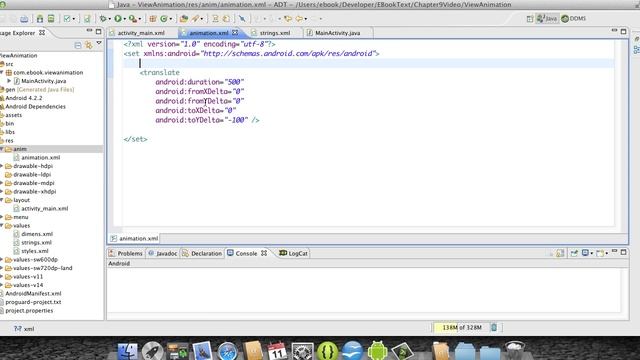
Task: Click the Debug bug toolbar icon
Action: (103, 19)
